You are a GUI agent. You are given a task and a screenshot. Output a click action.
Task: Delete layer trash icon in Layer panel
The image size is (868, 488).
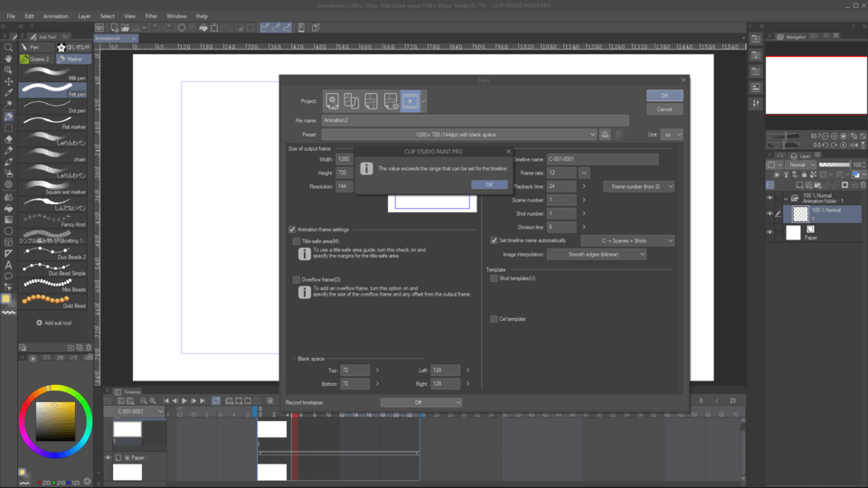[x=863, y=185]
